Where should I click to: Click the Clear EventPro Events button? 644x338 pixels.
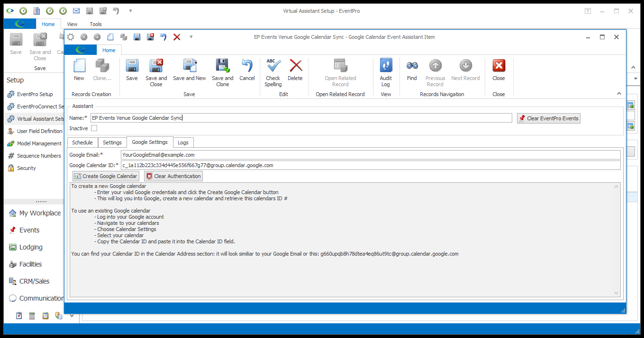pos(549,118)
